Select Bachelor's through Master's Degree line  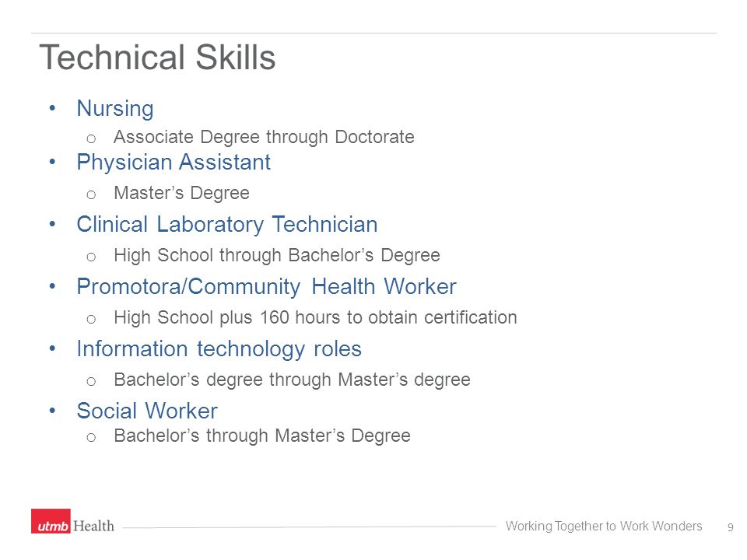coord(262,436)
